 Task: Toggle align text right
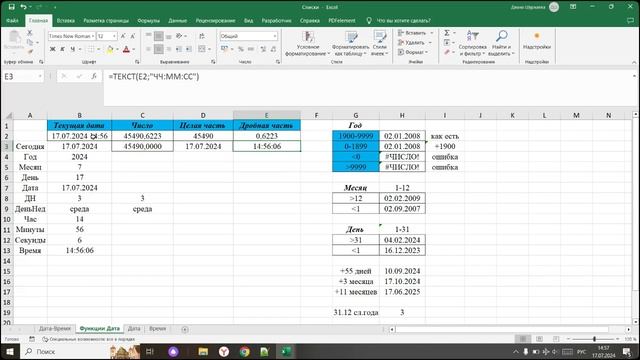click(169, 49)
